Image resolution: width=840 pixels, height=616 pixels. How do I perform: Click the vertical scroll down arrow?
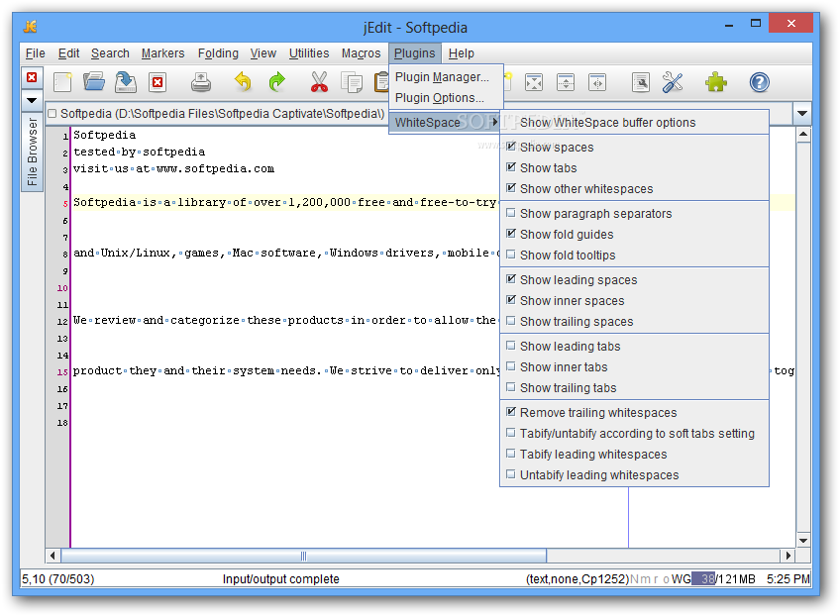coord(803,541)
